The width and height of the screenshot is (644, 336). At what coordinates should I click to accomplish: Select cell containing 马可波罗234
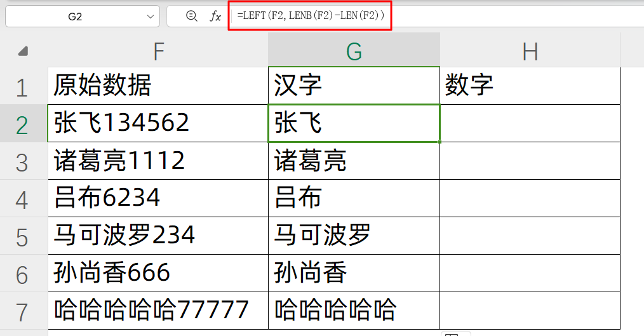point(158,236)
